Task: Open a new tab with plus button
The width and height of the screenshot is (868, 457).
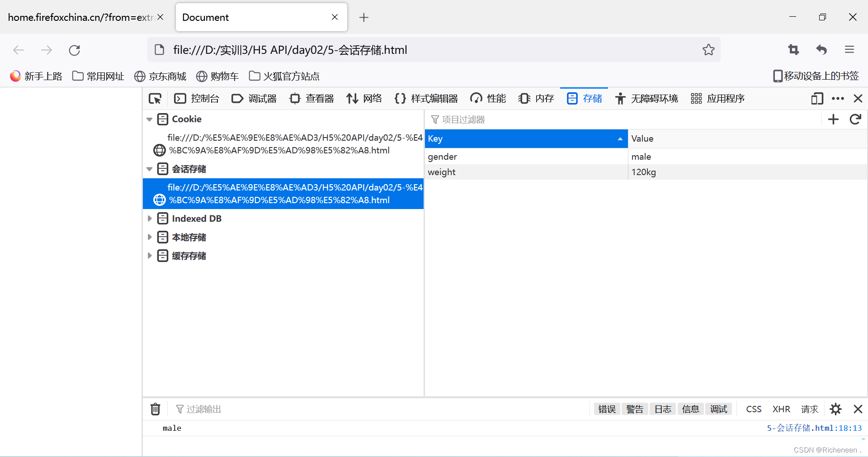Action: [x=363, y=17]
